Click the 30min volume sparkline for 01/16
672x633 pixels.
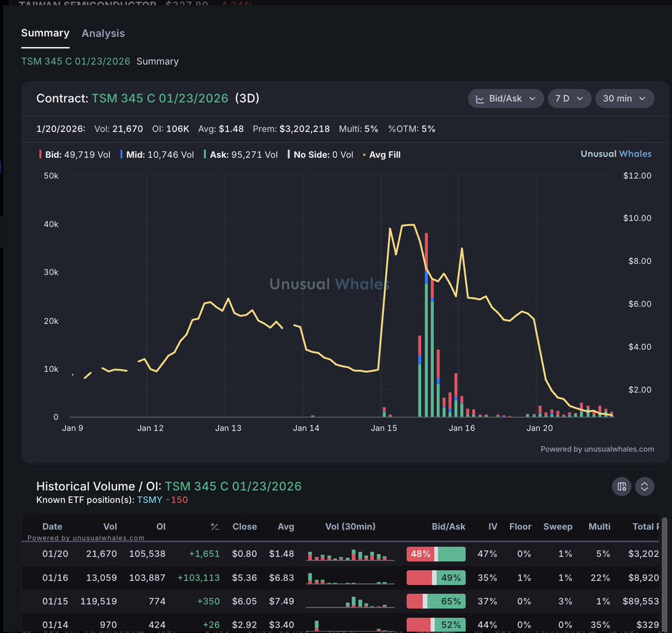[x=350, y=578]
